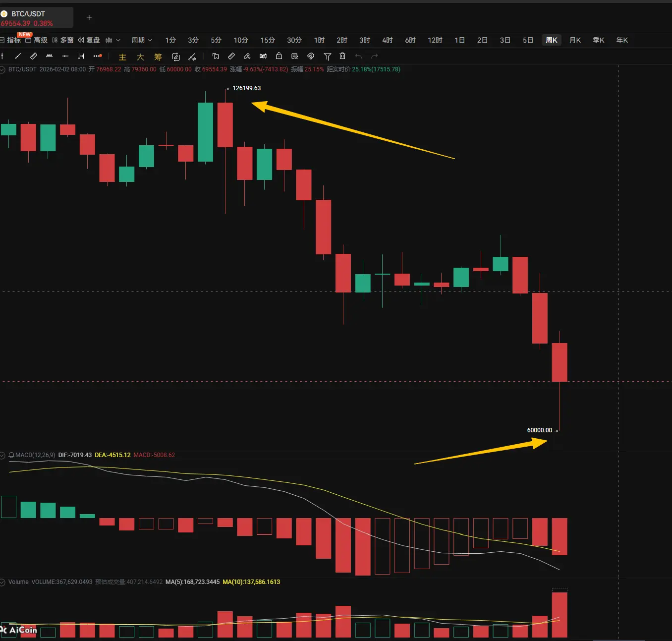Select the horizontal line drawing tool
672x641 pixels.
pyautogui.click(x=65, y=56)
